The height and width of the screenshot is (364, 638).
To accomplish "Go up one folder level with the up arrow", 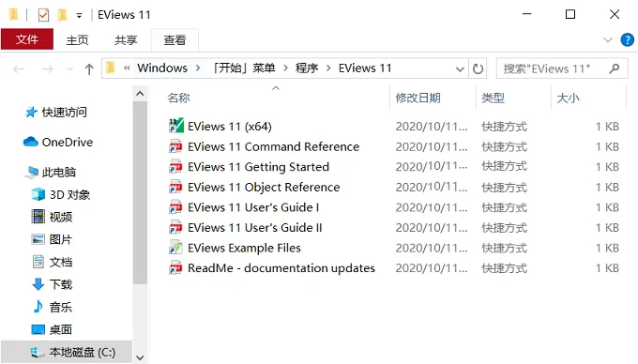I will (89, 68).
